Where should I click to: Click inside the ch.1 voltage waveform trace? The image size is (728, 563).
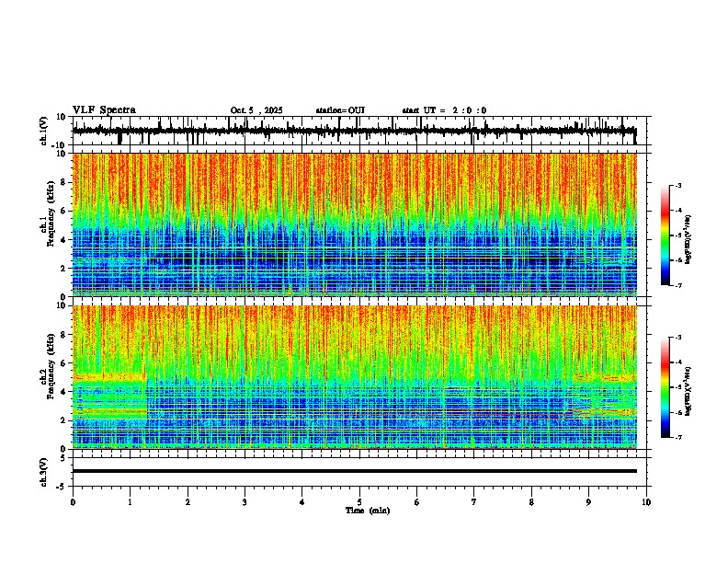click(x=354, y=132)
